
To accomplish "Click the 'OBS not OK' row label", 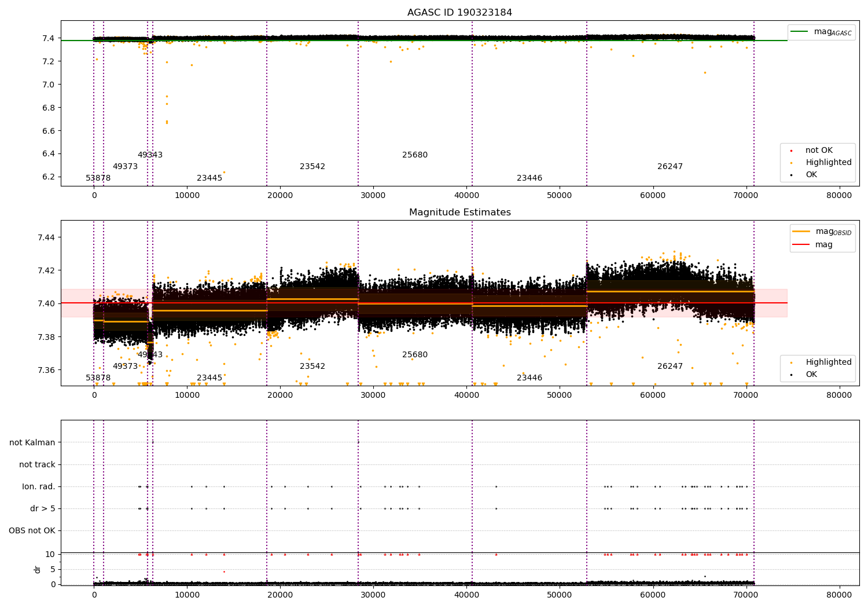I will [32, 531].
